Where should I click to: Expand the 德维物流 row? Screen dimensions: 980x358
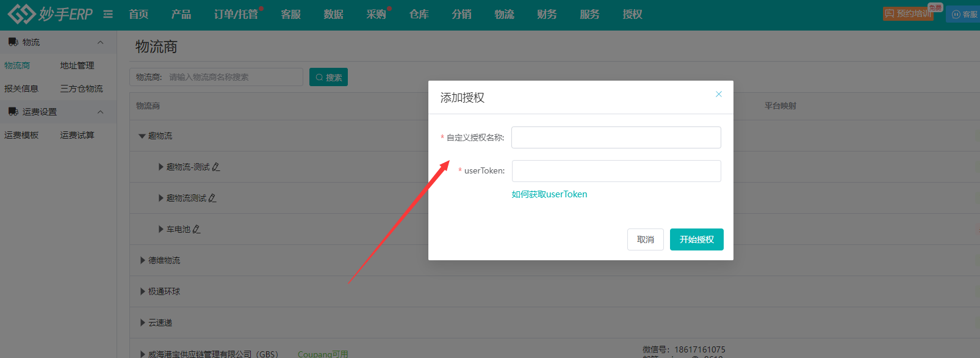pos(143,260)
